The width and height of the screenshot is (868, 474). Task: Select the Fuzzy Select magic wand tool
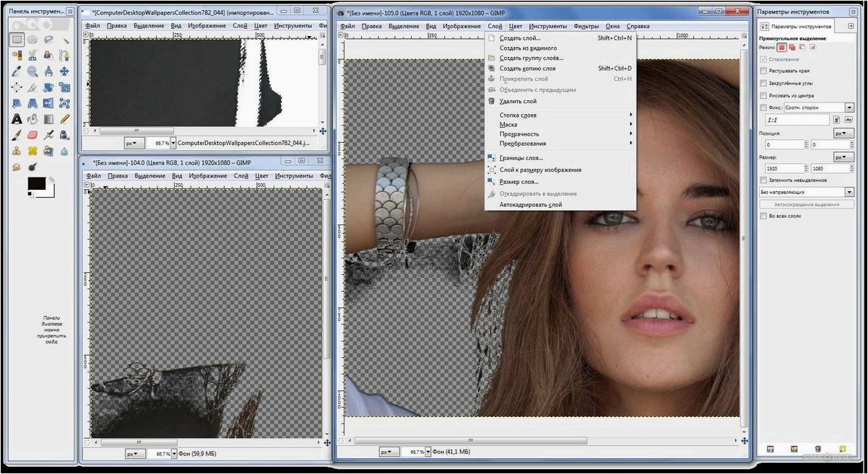64,40
